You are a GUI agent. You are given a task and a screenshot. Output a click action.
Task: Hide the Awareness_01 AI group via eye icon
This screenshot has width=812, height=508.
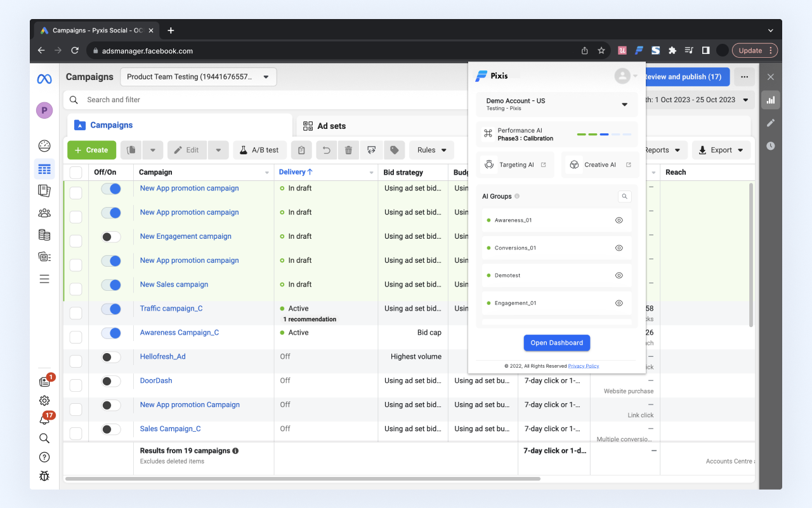point(619,220)
